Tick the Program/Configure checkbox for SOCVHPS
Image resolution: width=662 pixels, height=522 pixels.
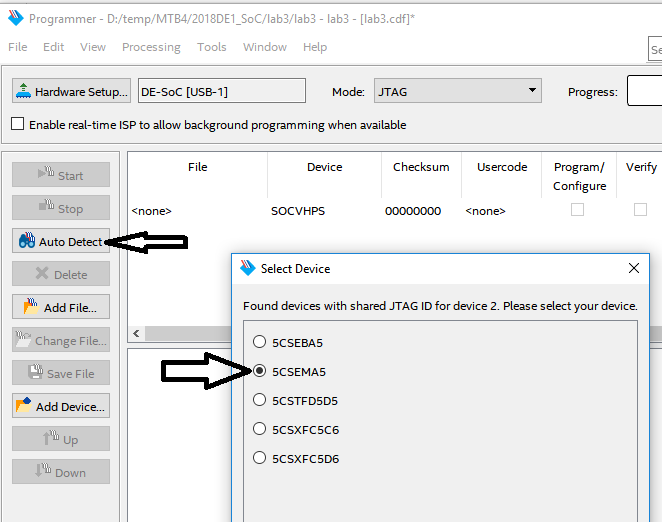click(577, 210)
